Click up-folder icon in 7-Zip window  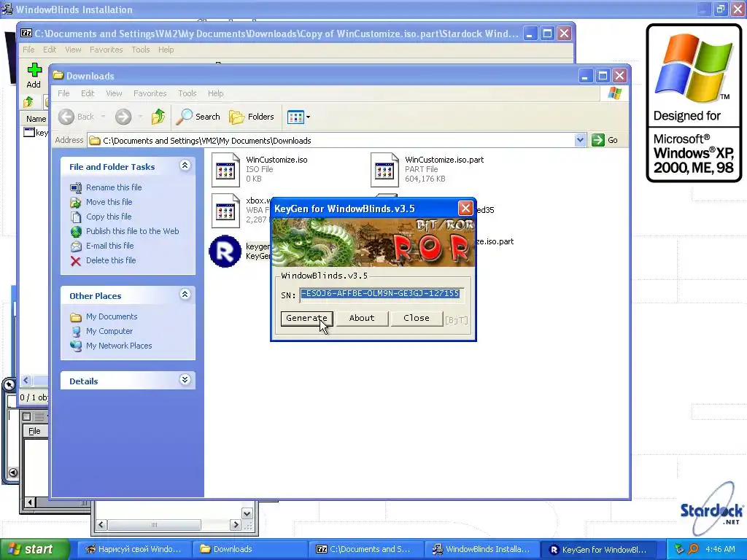(x=28, y=101)
